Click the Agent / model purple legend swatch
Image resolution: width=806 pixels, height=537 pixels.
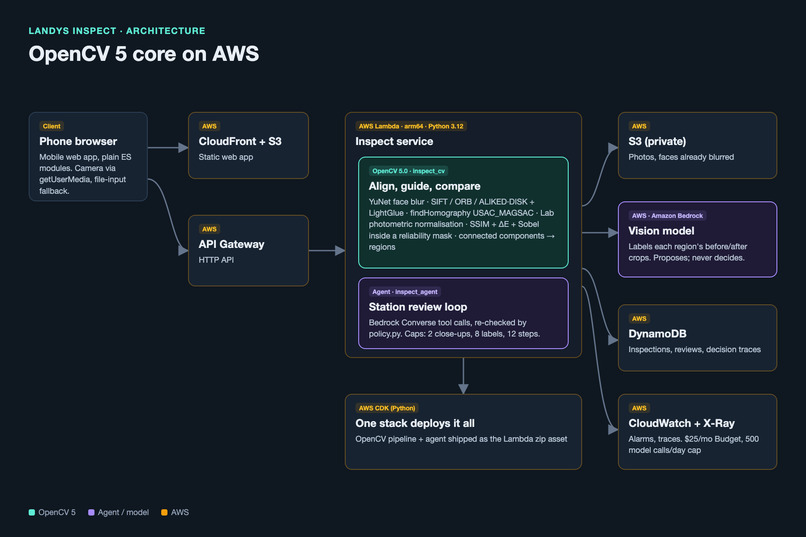(x=91, y=512)
